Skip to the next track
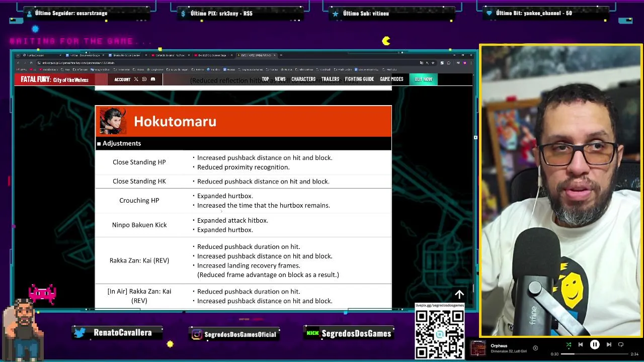The height and width of the screenshot is (362, 644). tap(609, 344)
